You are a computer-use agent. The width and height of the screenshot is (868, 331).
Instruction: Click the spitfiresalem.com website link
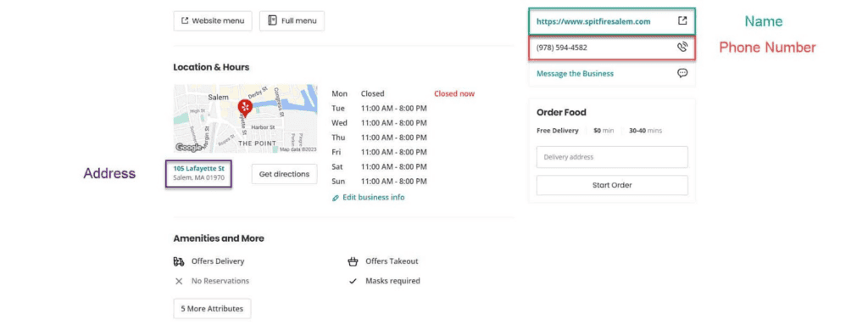click(593, 21)
